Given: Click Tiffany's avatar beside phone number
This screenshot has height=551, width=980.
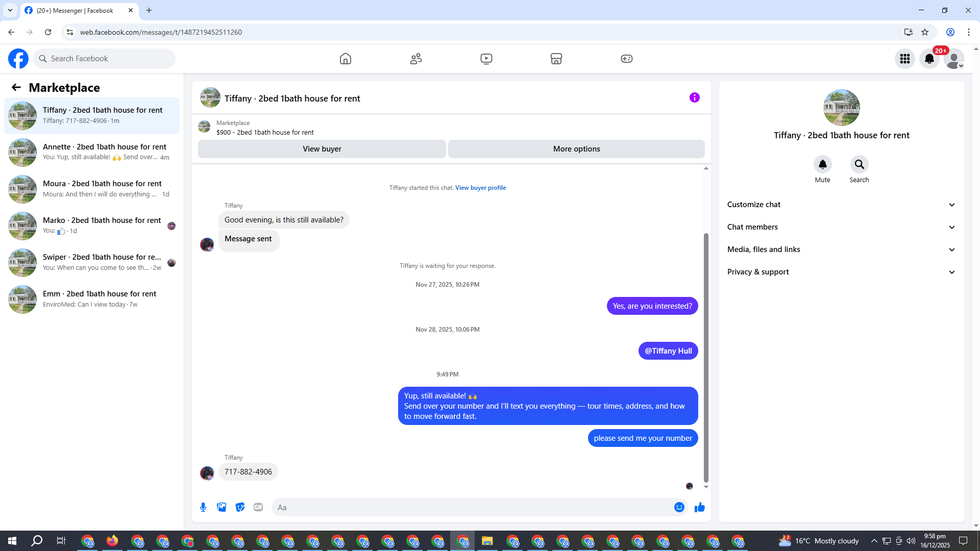Looking at the screenshot, I should click(x=207, y=473).
